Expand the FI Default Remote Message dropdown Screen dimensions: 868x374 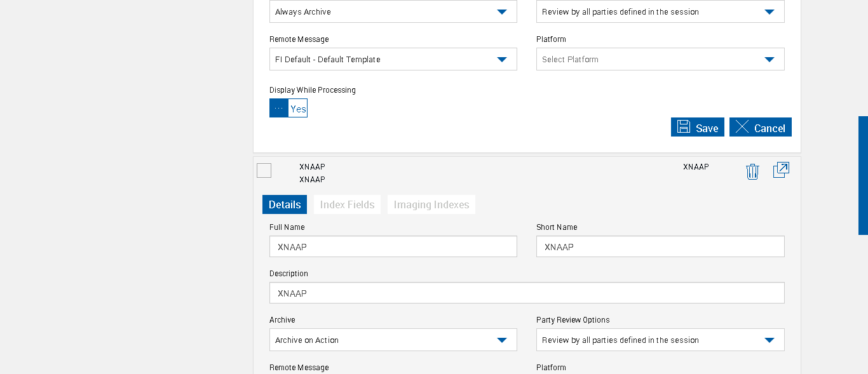pos(393,60)
